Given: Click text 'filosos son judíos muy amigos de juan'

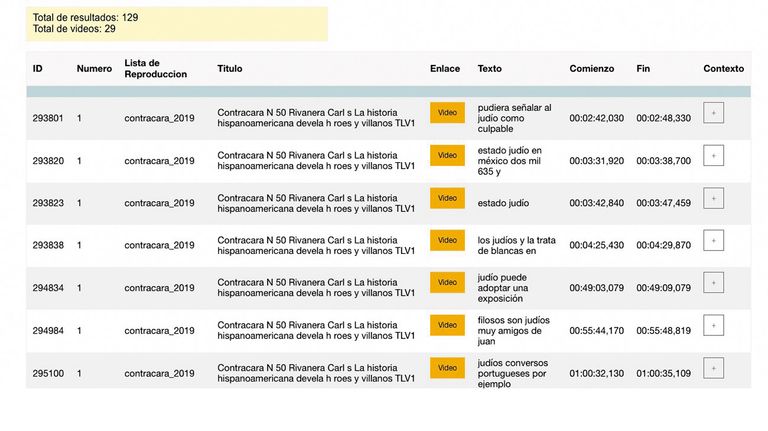Looking at the screenshot, I should coord(513,331).
